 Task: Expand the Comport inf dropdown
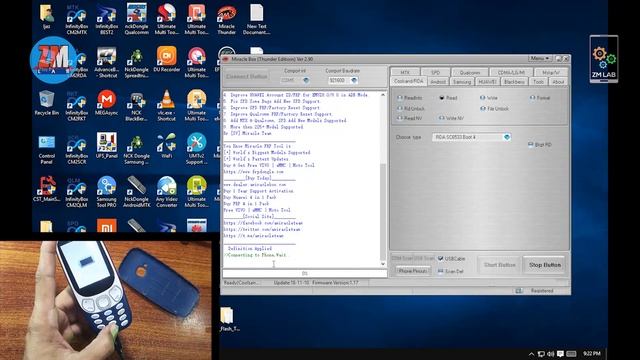pos(306,80)
